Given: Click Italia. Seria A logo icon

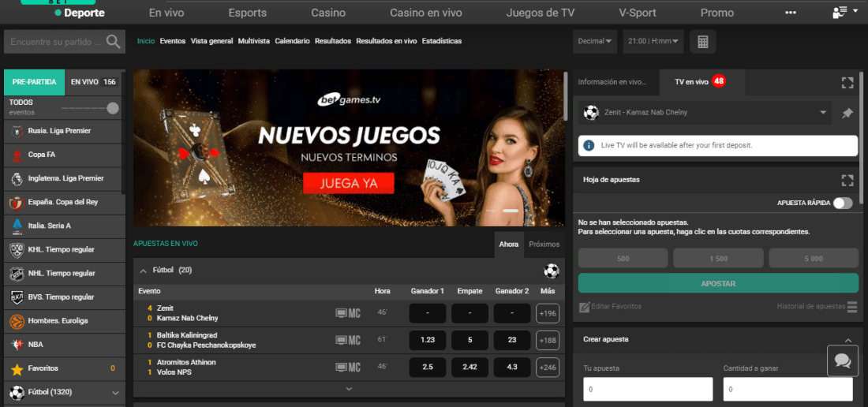Looking at the screenshot, I should [17, 226].
